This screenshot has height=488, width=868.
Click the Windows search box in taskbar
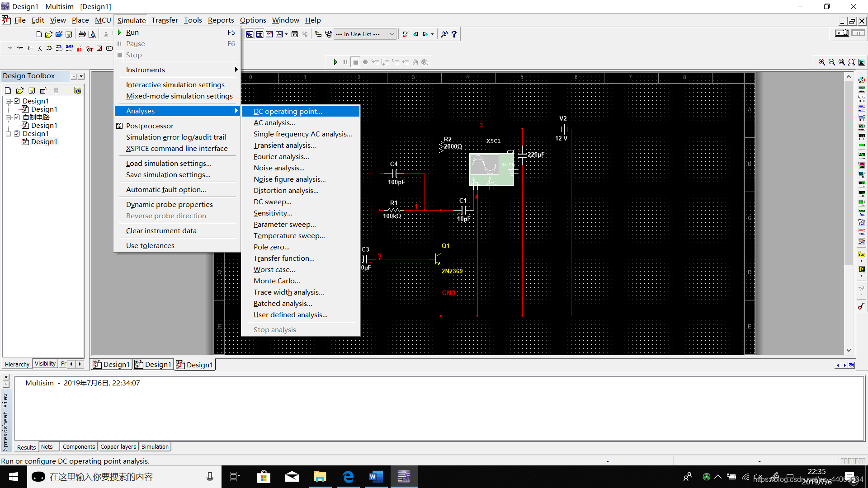(x=124, y=477)
